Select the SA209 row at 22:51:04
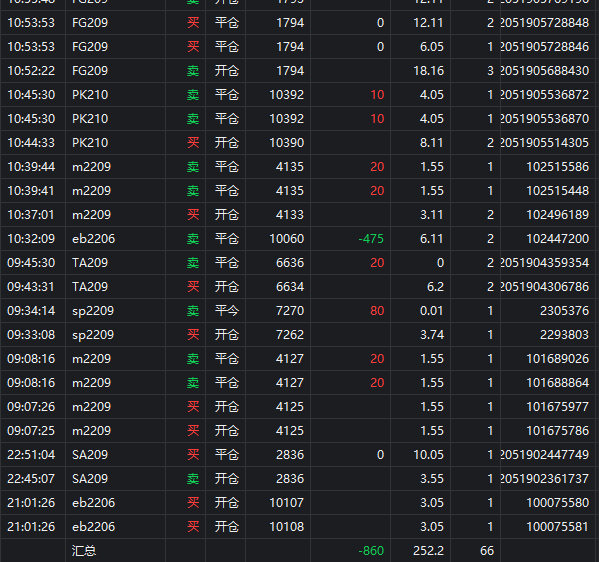Image resolution: width=599 pixels, height=562 pixels. [x=300, y=455]
